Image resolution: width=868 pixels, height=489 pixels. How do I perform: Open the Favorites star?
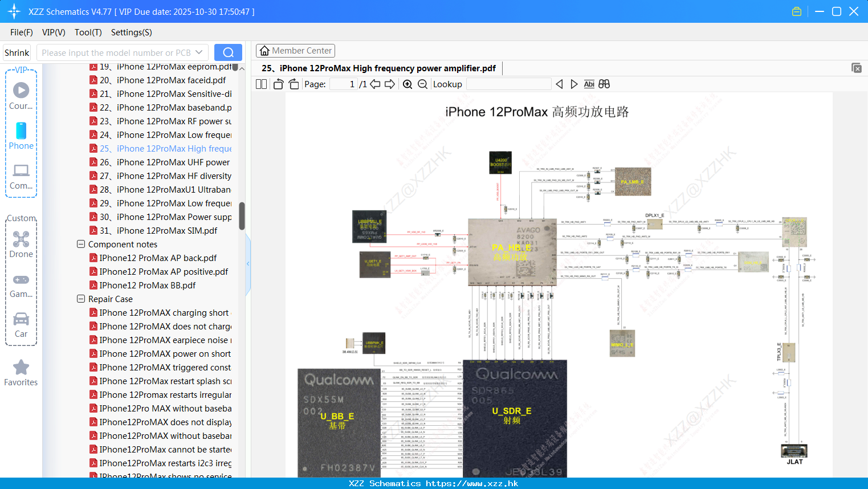[21, 373]
